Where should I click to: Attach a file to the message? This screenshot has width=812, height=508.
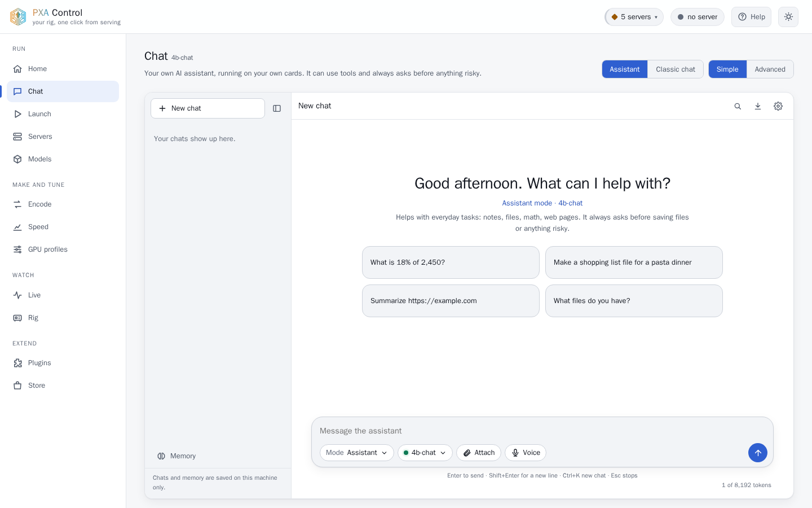(x=479, y=453)
